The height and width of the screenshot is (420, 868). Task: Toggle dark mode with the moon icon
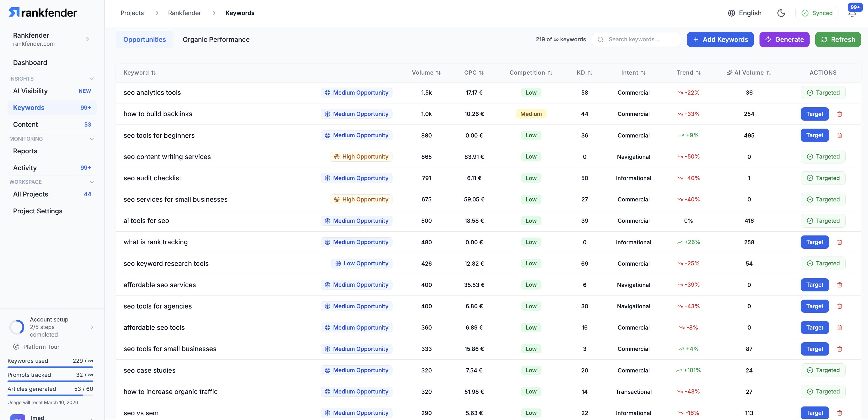pyautogui.click(x=781, y=13)
